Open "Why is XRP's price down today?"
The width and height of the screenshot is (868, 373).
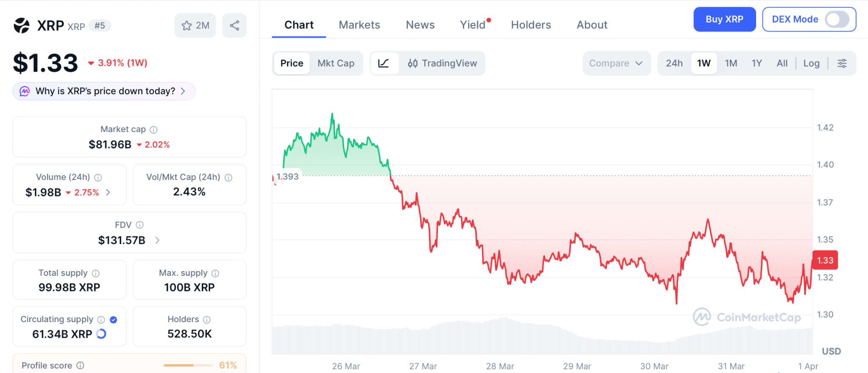(104, 91)
